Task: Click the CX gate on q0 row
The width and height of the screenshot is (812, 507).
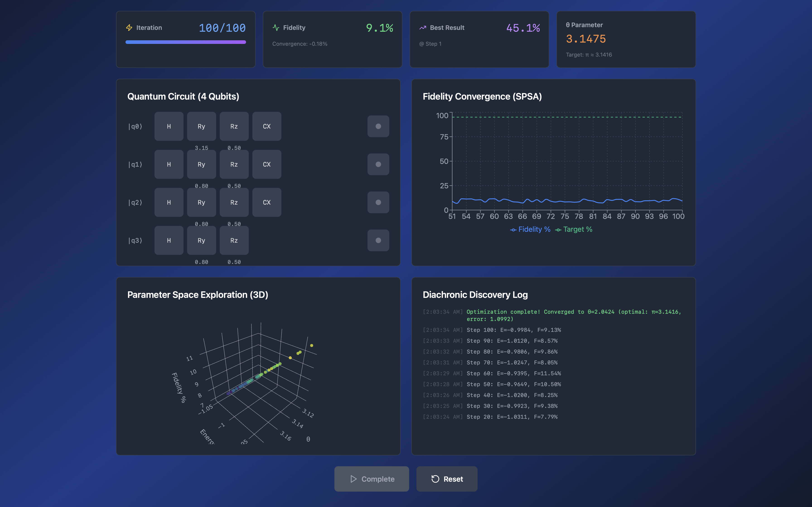Action: (x=267, y=127)
